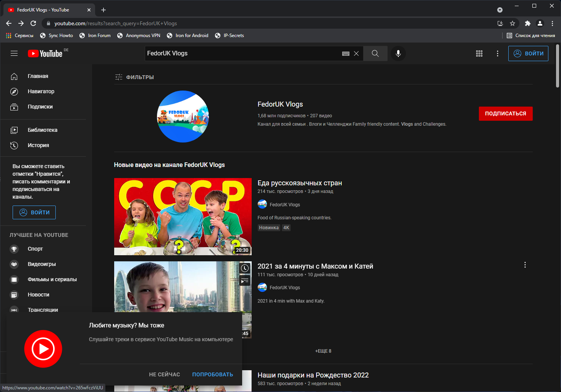Open Библиотека in the sidebar

point(43,130)
